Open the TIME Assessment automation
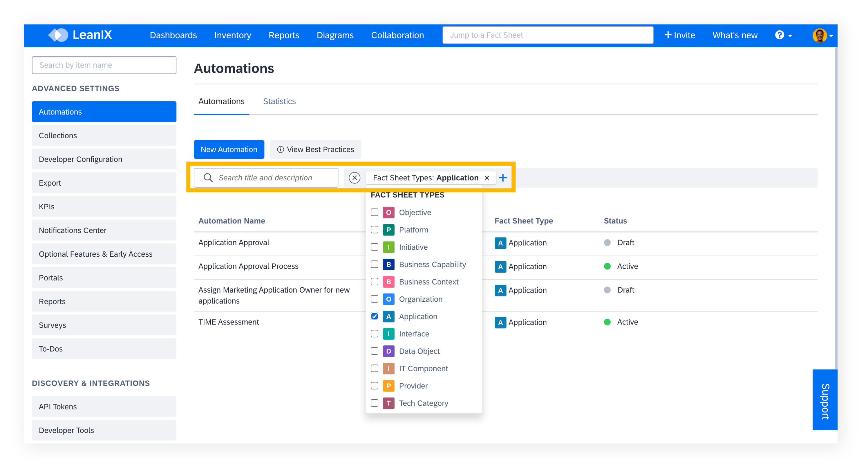The height and width of the screenshot is (473, 868). click(x=228, y=322)
